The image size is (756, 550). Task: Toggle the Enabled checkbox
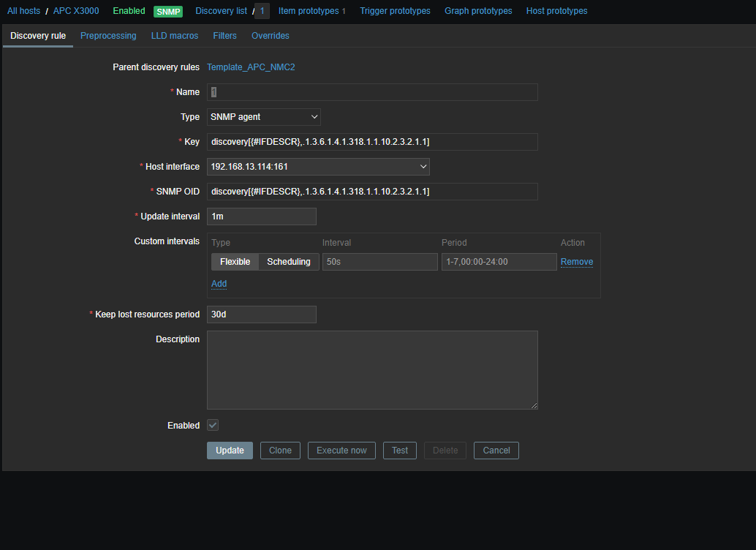213,425
